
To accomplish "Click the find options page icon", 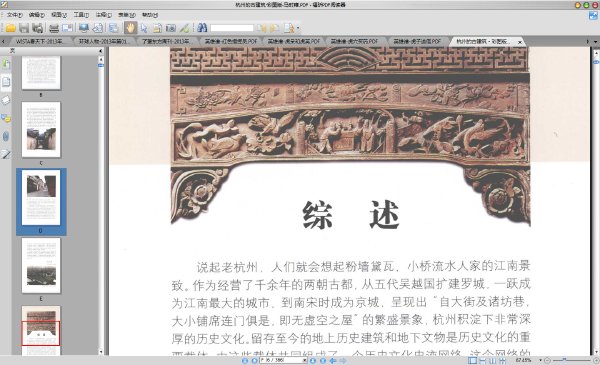I will (x=289, y=28).
